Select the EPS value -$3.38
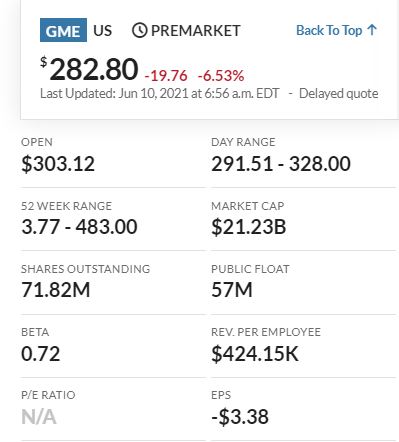 pos(240,417)
